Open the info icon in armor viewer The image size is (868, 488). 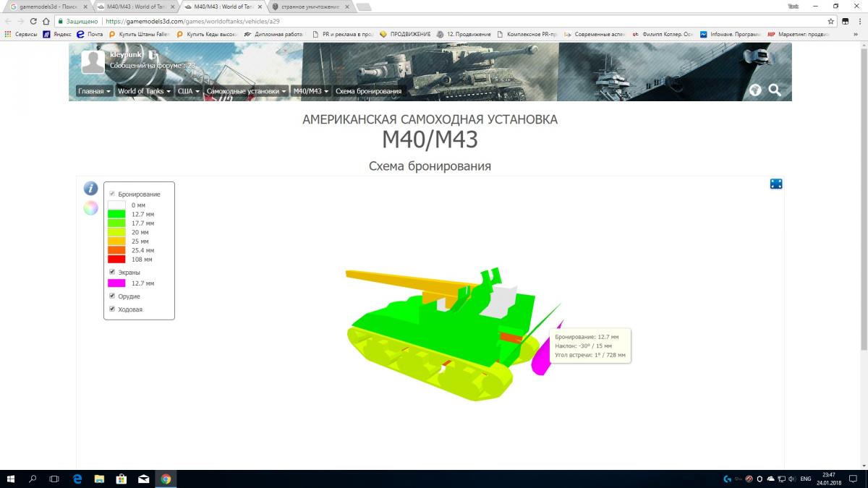click(90, 188)
